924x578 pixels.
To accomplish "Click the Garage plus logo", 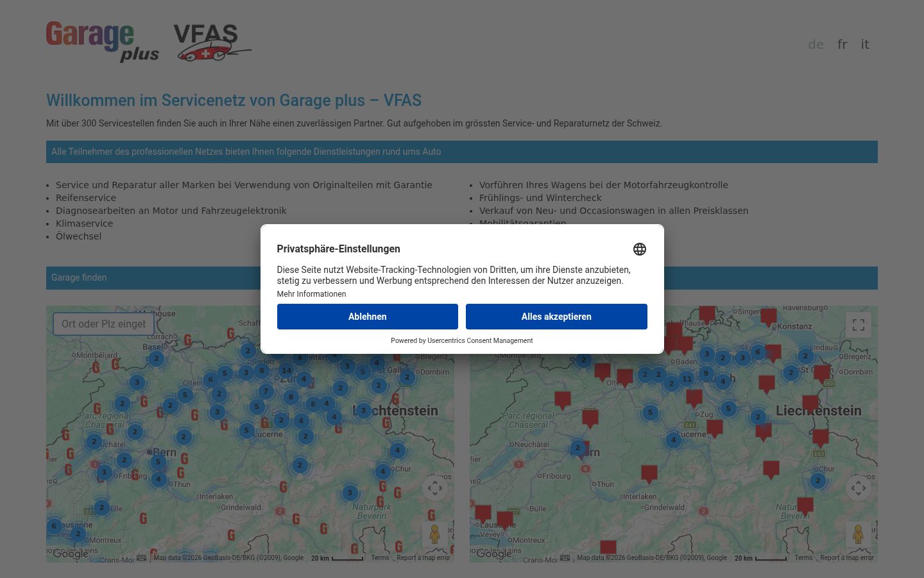I will (103, 42).
